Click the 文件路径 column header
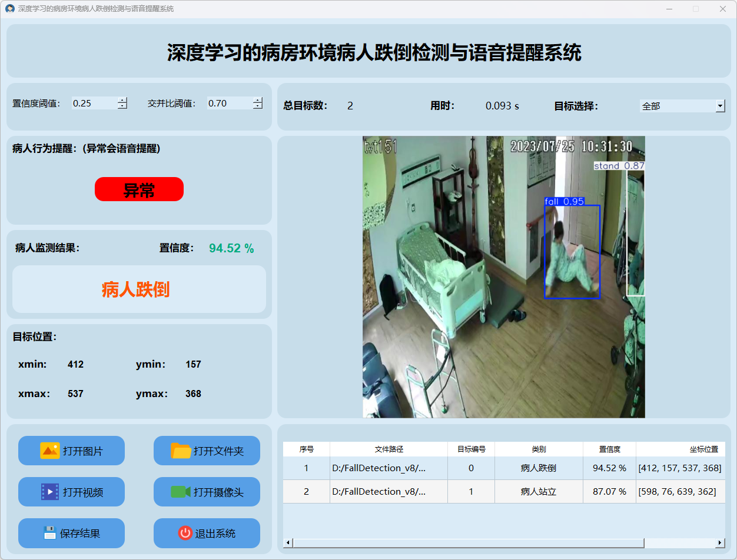The image size is (737, 560). pos(389,449)
